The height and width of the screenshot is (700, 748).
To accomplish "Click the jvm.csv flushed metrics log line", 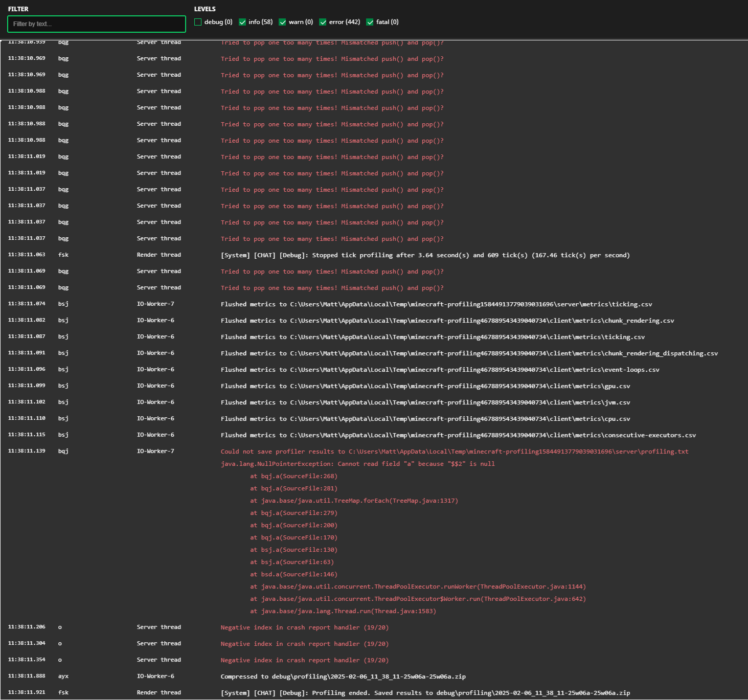I will 425,402.
